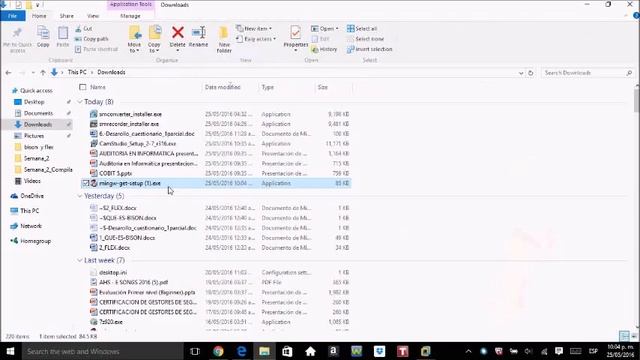640x360 pixels.
Task: Show hidden system tray icons chevron
Action: click(468, 351)
